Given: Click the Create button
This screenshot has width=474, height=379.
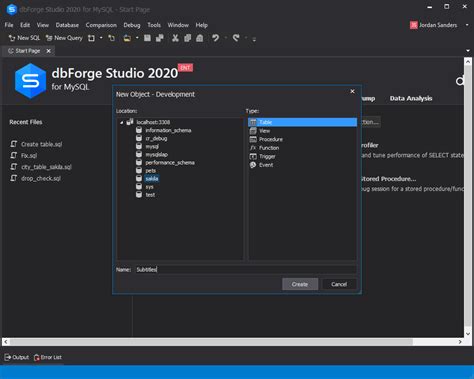Looking at the screenshot, I should pyautogui.click(x=300, y=284).
